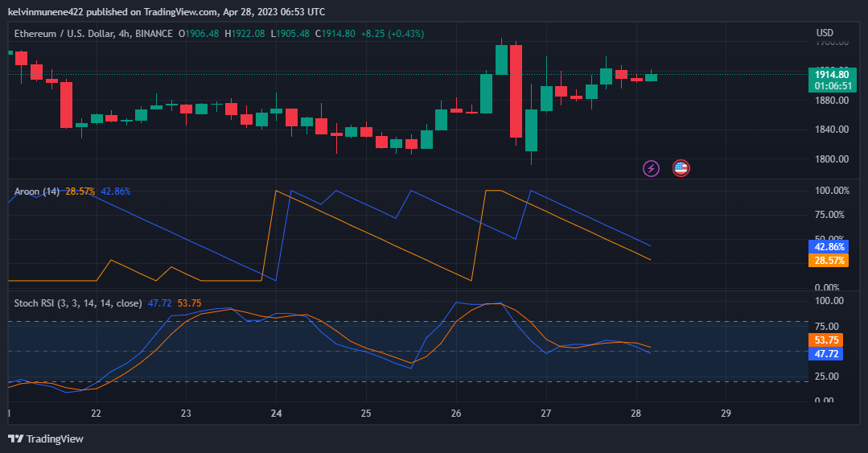The image size is (868, 453).
Task: Click the high price value H1922.08
Action: 244,34
